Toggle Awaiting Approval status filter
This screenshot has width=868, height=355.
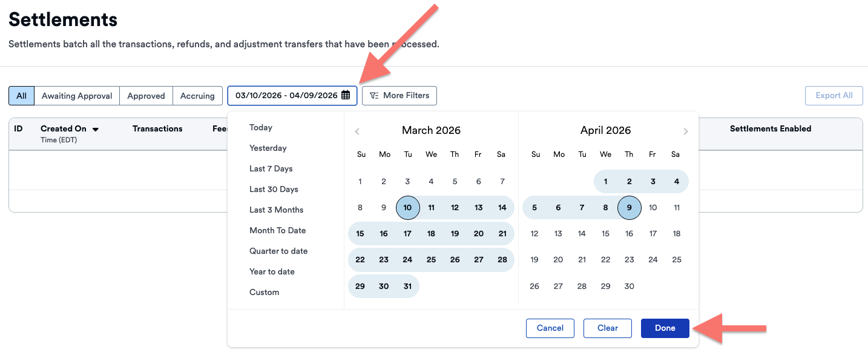[x=77, y=96]
